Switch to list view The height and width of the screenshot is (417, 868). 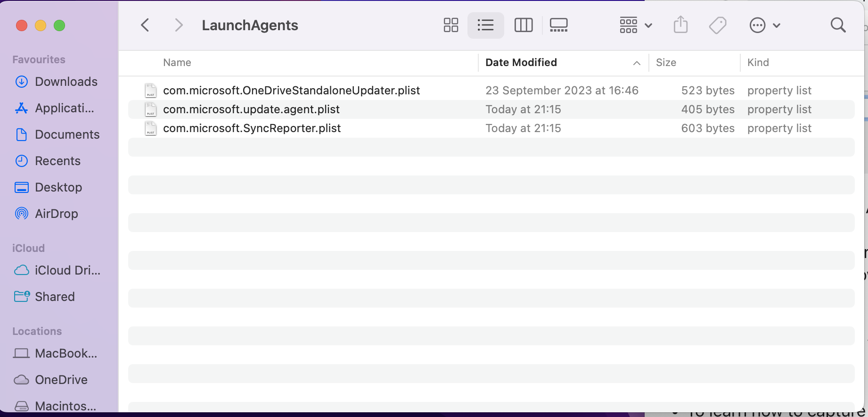(x=485, y=25)
